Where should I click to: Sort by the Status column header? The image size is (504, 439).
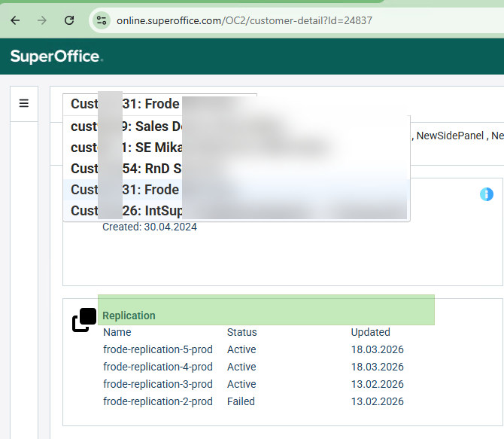coord(241,332)
